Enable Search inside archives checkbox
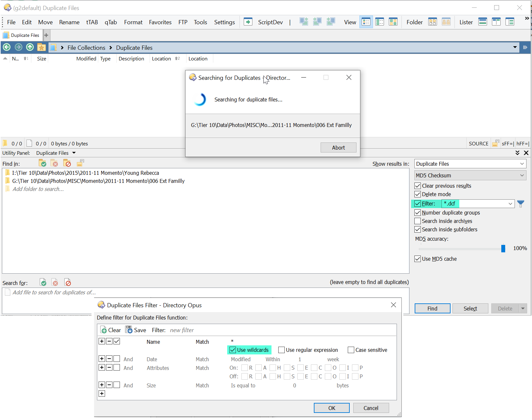The image size is (532, 420). pyautogui.click(x=418, y=221)
